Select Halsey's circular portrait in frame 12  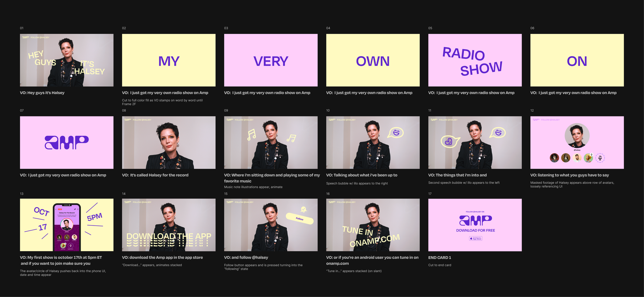[577, 135]
